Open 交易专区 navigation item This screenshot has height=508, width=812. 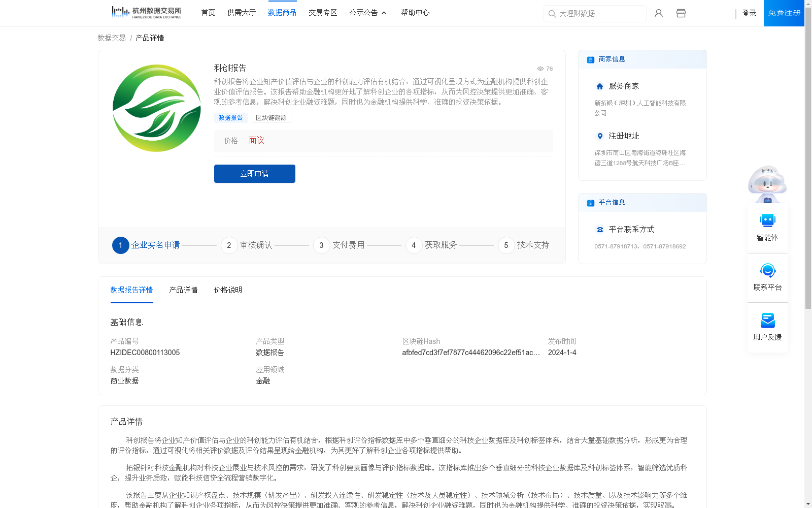click(x=323, y=13)
